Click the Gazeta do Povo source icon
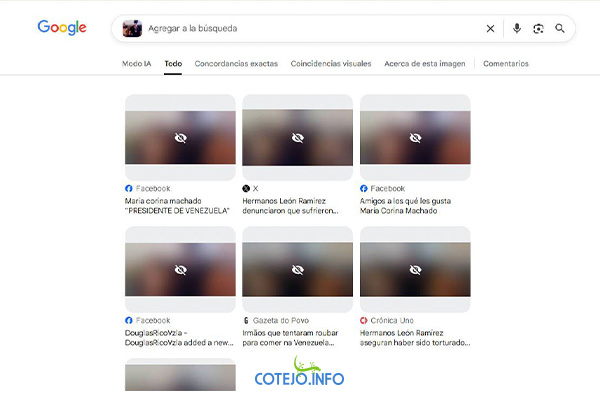Viewport: 600px width, 400px height. click(x=246, y=320)
